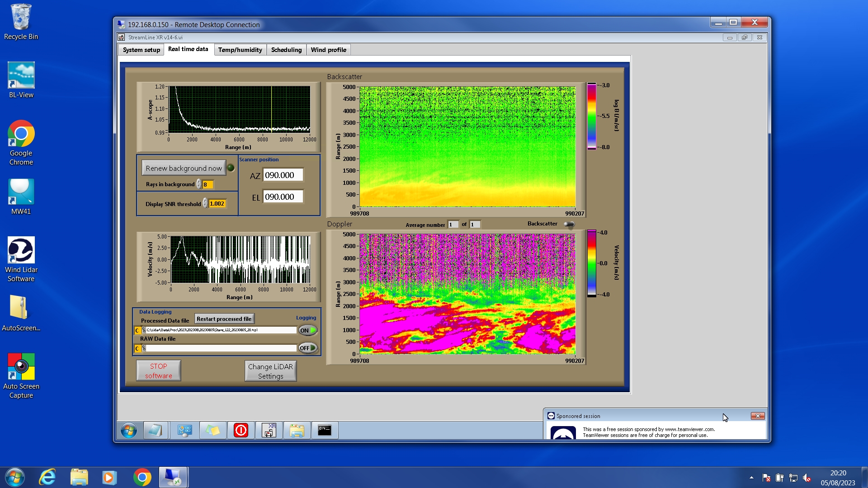
Task: Switch to the Wind profile tab
Action: [328, 50]
